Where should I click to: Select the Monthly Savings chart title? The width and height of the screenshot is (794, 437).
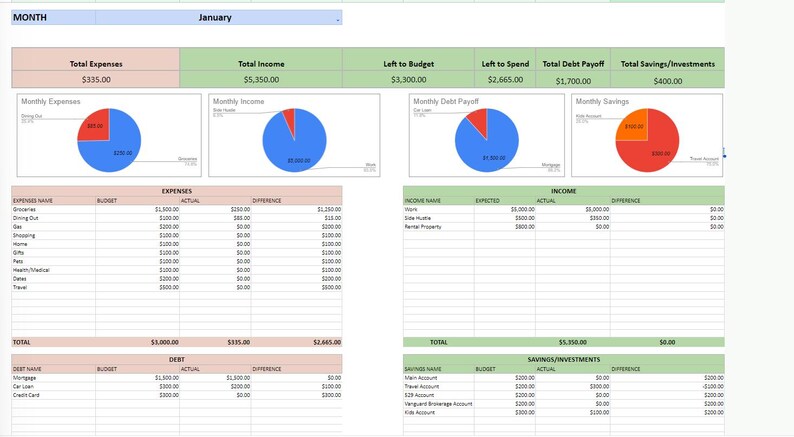[602, 101]
